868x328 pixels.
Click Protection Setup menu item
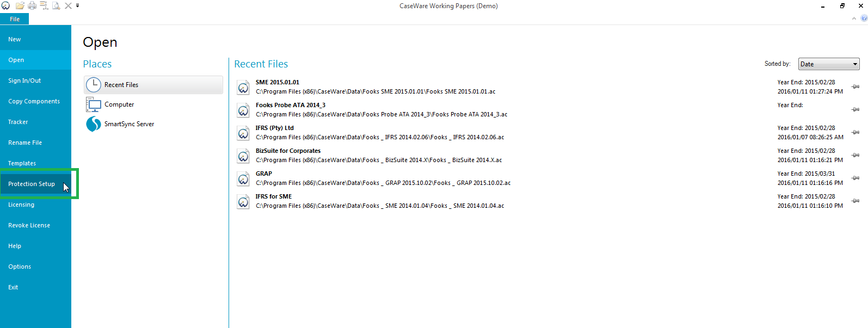coord(35,184)
